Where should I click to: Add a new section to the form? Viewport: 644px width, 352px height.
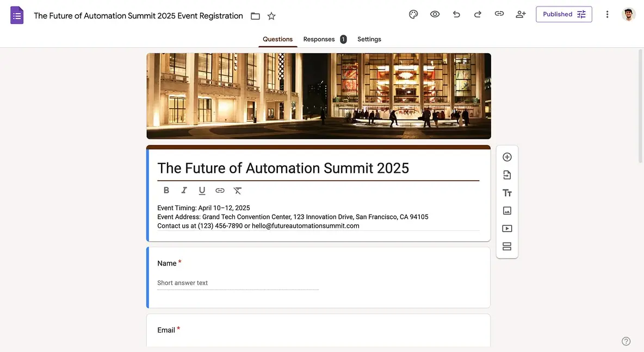click(x=506, y=246)
